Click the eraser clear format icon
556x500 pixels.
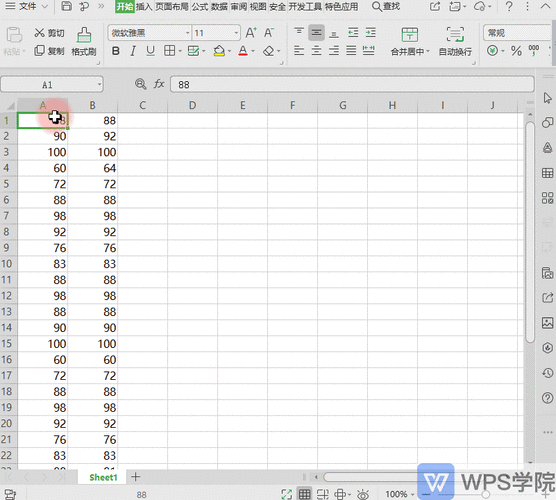[x=268, y=51]
